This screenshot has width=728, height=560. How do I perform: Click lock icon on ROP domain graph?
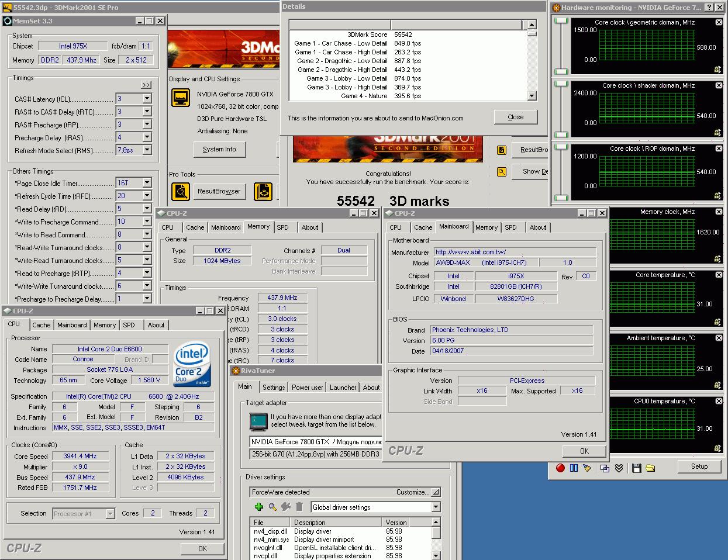point(718,195)
